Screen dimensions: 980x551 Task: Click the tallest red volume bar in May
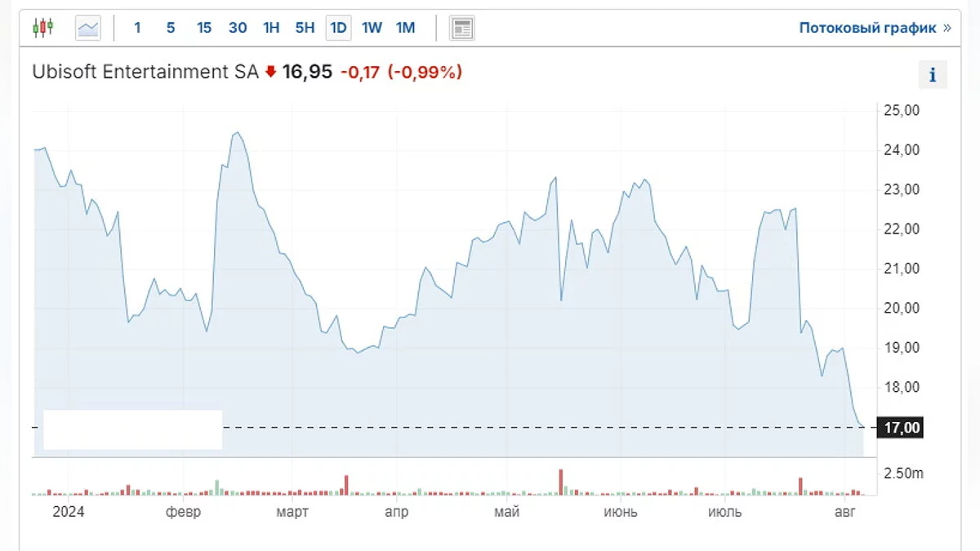561,482
